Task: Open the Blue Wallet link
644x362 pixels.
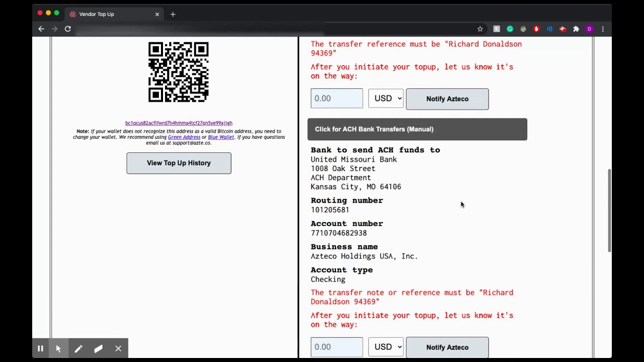Action: pos(221,137)
